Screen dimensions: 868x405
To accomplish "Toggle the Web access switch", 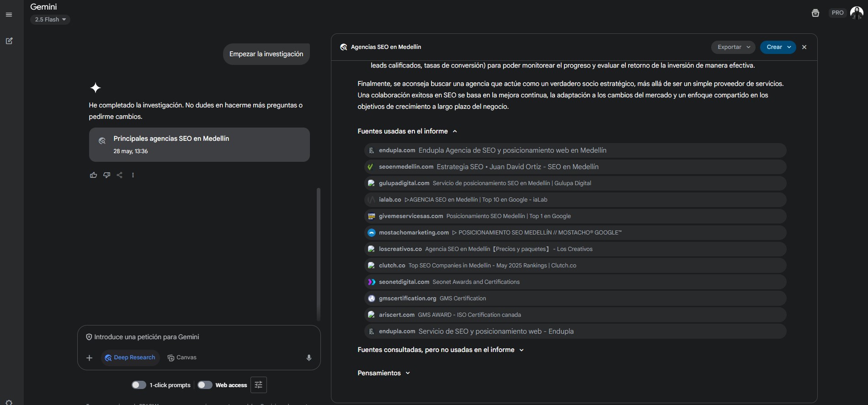I will tap(205, 385).
